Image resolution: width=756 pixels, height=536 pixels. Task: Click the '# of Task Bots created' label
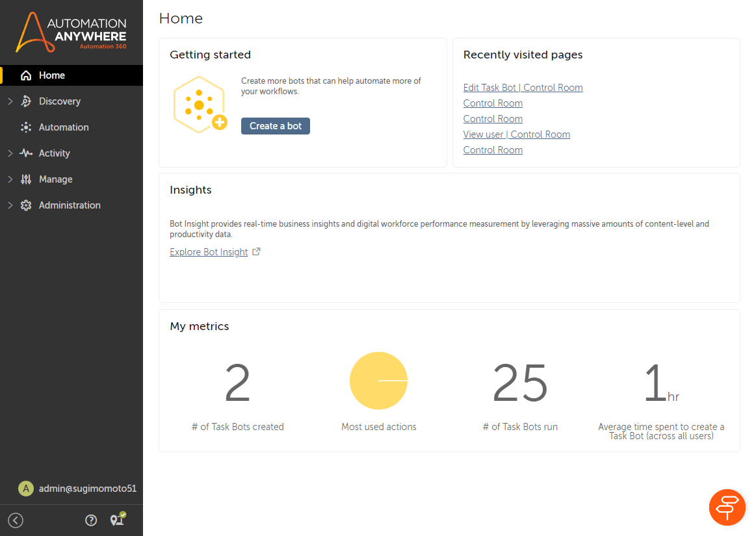pos(238,427)
